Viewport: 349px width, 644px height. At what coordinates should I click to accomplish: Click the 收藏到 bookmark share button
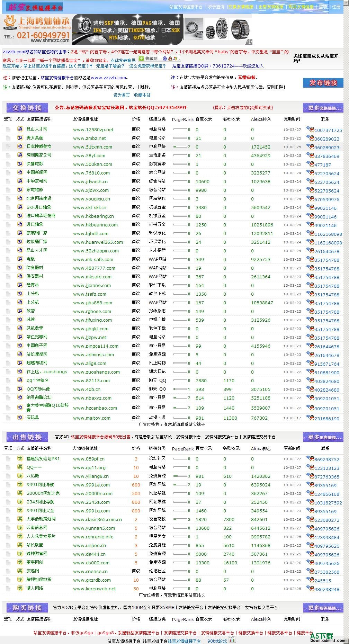click(159, 59)
